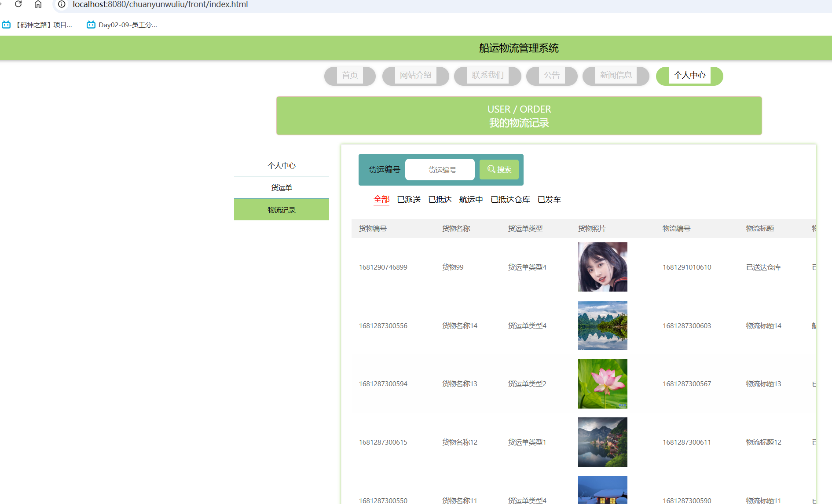This screenshot has height=504, width=832.
Task: Select cargo number 1681287300615
Action: [x=383, y=442]
